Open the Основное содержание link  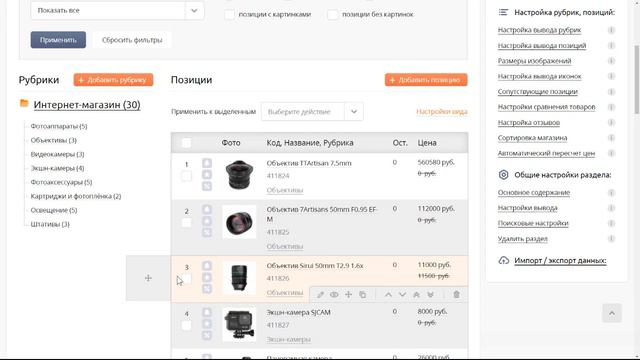[x=534, y=193]
